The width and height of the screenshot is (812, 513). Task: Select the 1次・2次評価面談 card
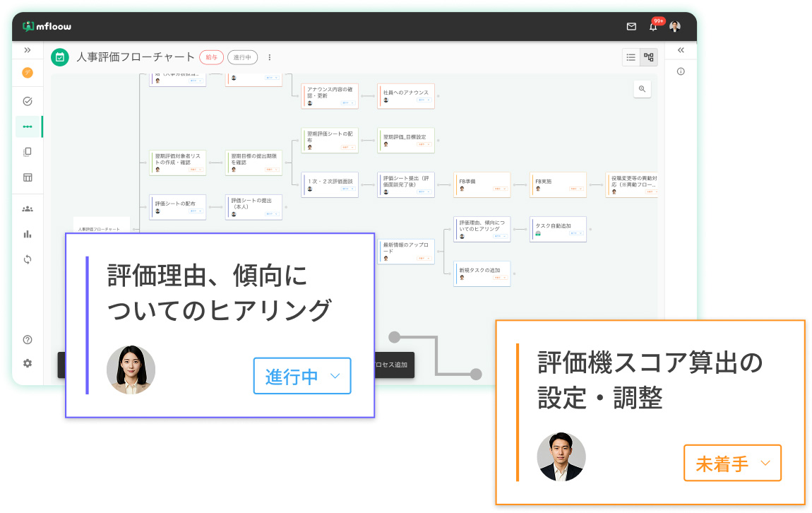(x=330, y=185)
